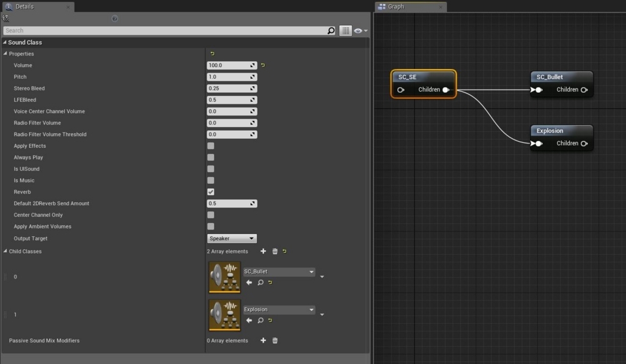This screenshot has width=626, height=364.
Task: Click the trash icon to empty Child Classes
Action: [x=274, y=251]
